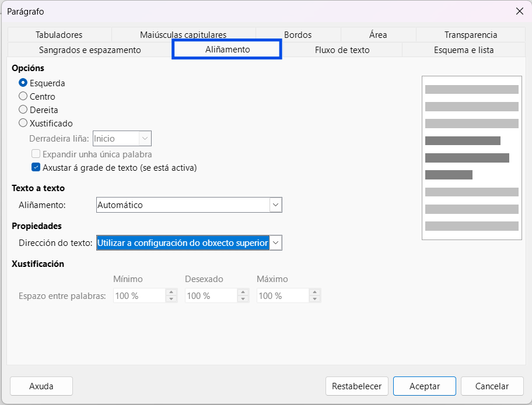Click the Desexado word spacing field
This screenshot has width=532, height=405.
(211, 296)
